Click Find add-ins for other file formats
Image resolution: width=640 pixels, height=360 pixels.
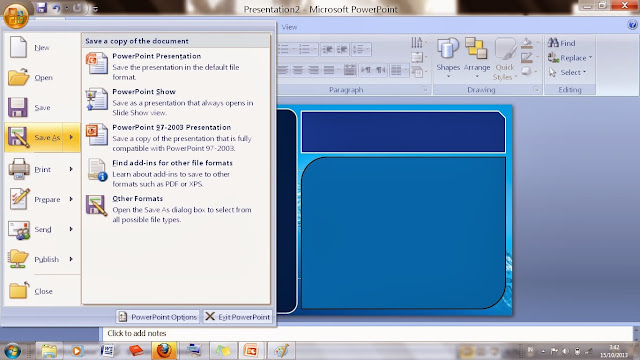tap(176, 173)
